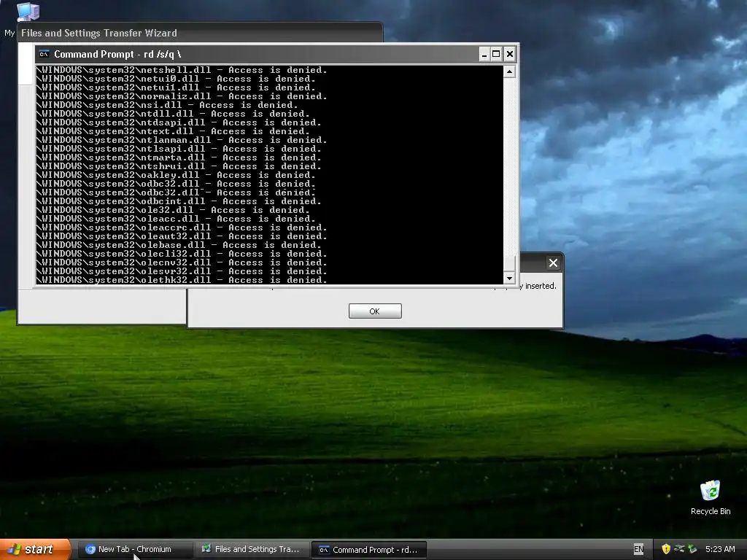This screenshot has height=560, width=747.
Task: Click the Command Prompt scrollbar down arrow
Action: point(509,278)
